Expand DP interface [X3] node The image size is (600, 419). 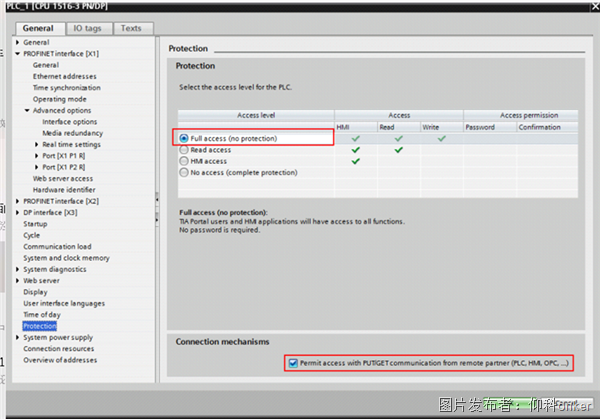(x=18, y=212)
